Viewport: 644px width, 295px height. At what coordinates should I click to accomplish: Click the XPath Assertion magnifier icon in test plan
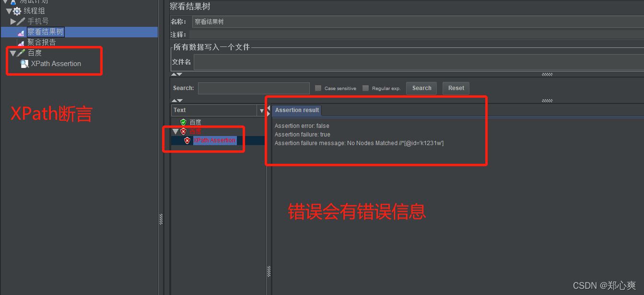(x=24, y=64)
